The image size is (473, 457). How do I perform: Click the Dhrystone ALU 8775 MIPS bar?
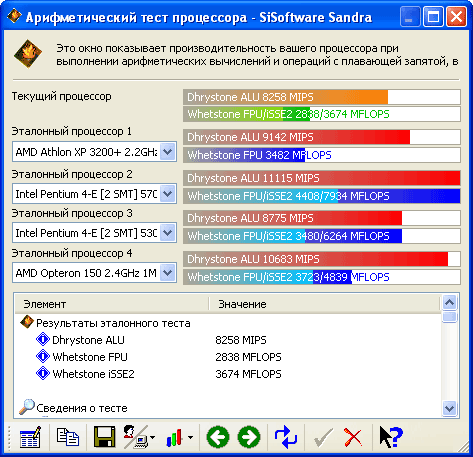tap(322, 218)
